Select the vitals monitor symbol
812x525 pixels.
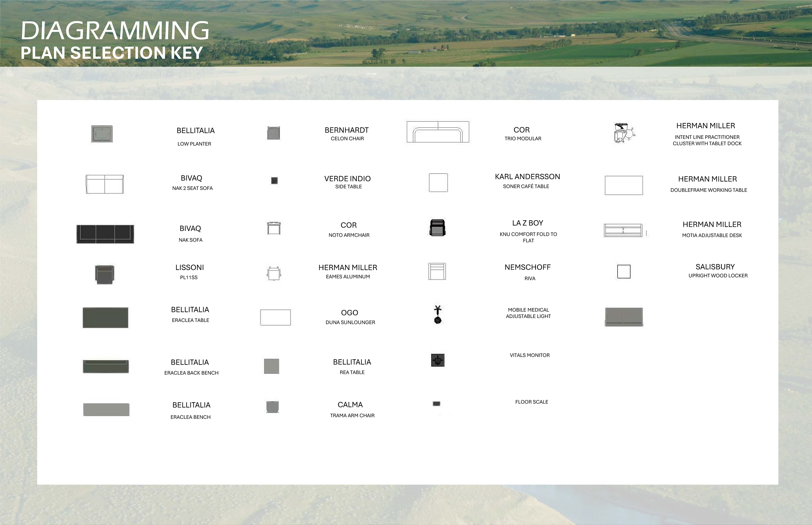[438, 360]
